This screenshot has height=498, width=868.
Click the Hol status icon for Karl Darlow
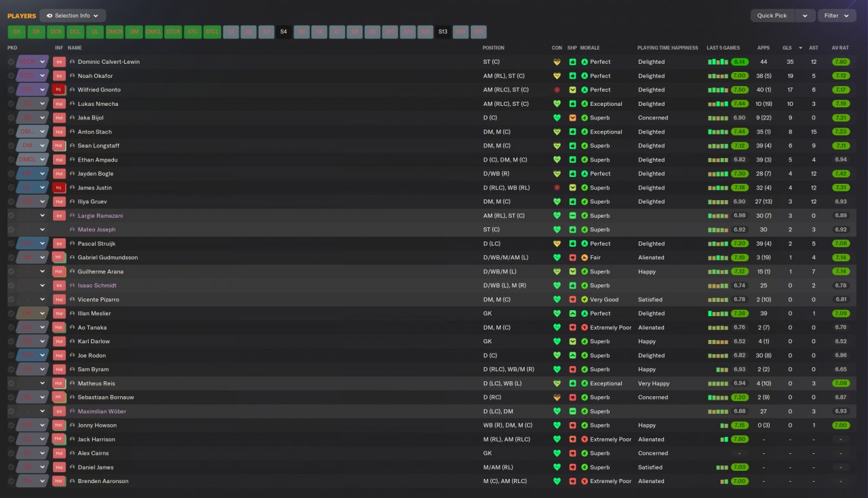(59, 341)
